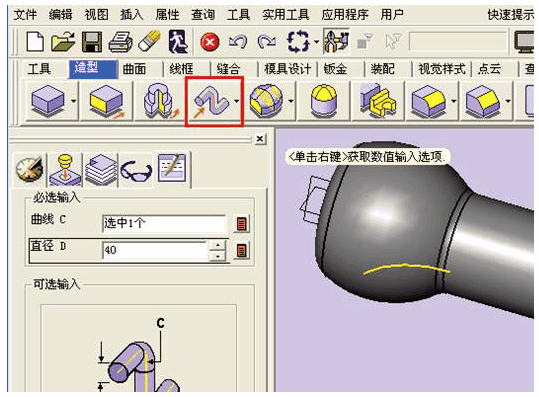Select the sweep rod shape icon
539x397 pixels.
(211, 102)
